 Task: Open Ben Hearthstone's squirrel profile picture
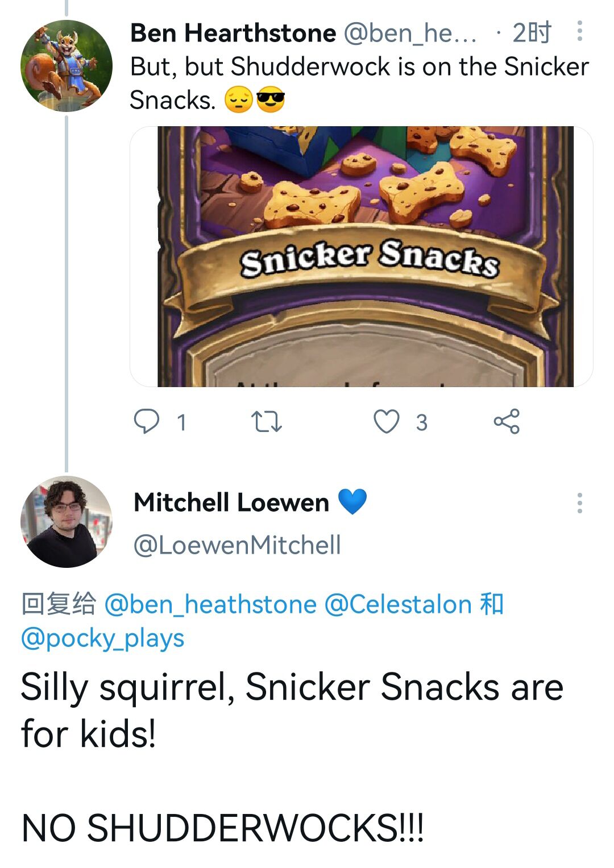tap(67, 66)
